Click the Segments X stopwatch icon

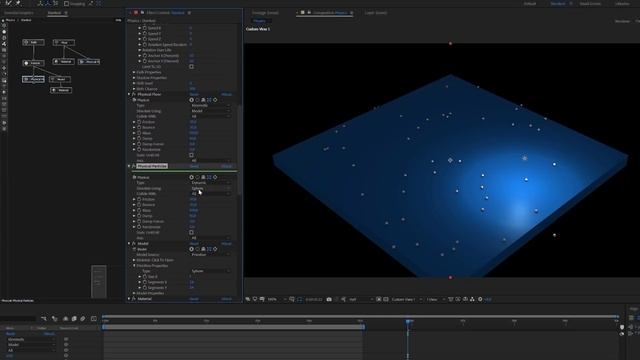click(x=145, y=282)
